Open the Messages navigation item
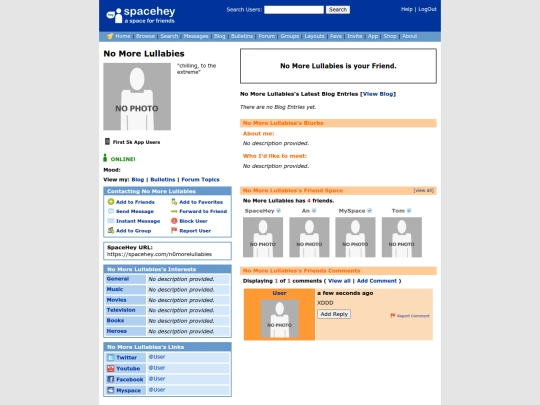 point(196,36)
